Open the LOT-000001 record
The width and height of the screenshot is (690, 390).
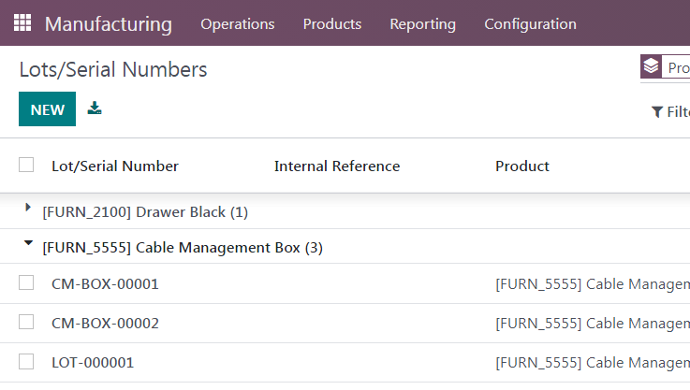point(92,362)
